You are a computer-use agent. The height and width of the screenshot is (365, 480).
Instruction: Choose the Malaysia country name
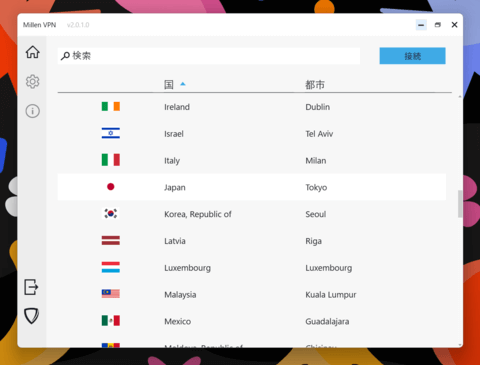click(x=180, y=295)
